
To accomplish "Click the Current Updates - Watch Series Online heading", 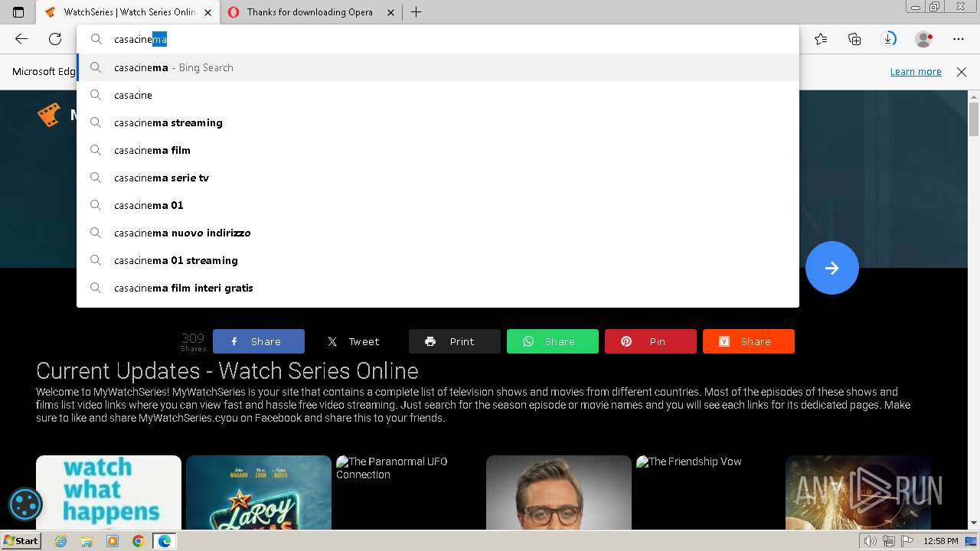I will [x=227, y=370].
